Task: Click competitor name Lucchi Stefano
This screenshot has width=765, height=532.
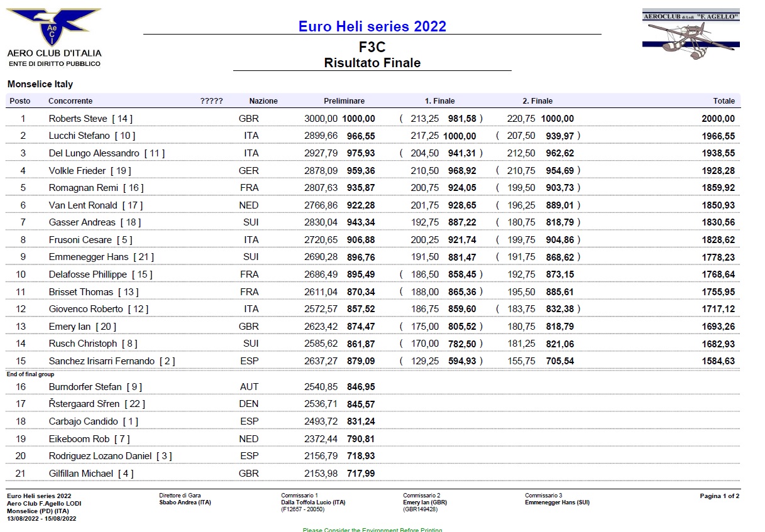Action: click(79, 136)
